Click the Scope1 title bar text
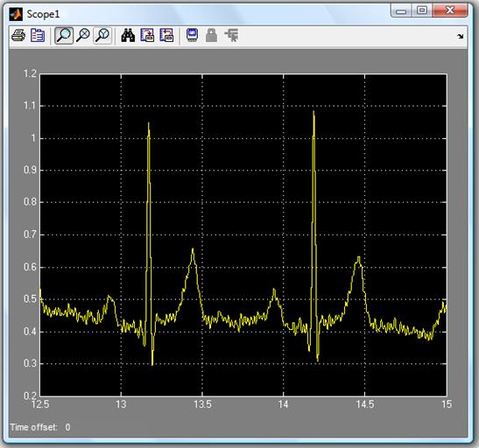 [x=43, y=14]
